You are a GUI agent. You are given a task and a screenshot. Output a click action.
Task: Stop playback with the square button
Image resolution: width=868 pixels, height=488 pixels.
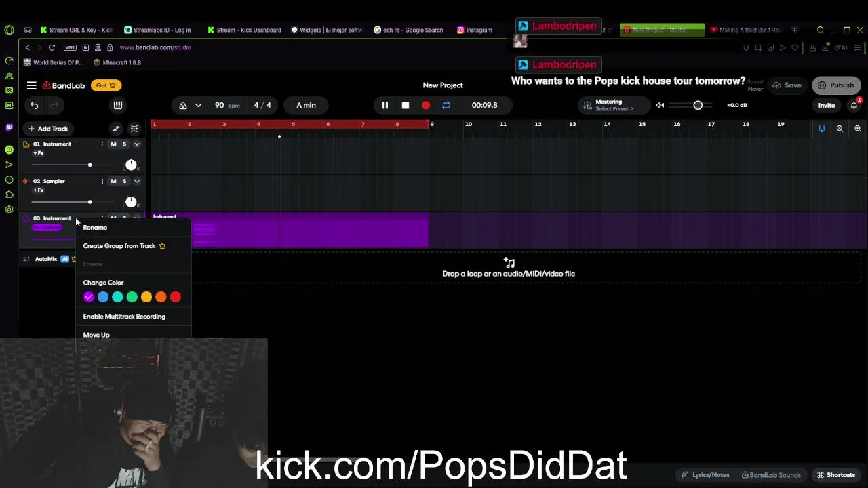tap(405, 105)
